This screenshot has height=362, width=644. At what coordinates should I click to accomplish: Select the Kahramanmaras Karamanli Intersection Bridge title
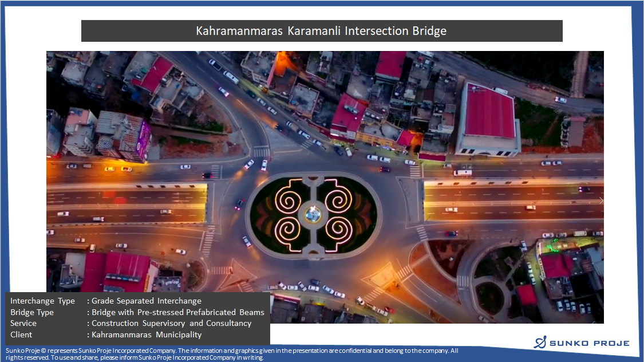click(321, 31)
